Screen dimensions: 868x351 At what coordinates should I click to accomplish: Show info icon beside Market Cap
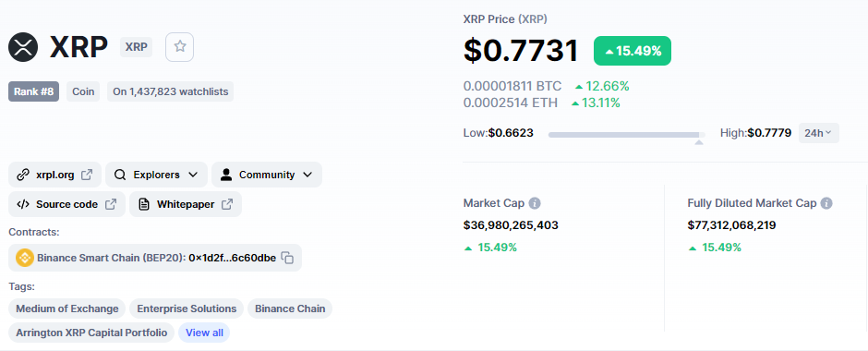[535, 203]
